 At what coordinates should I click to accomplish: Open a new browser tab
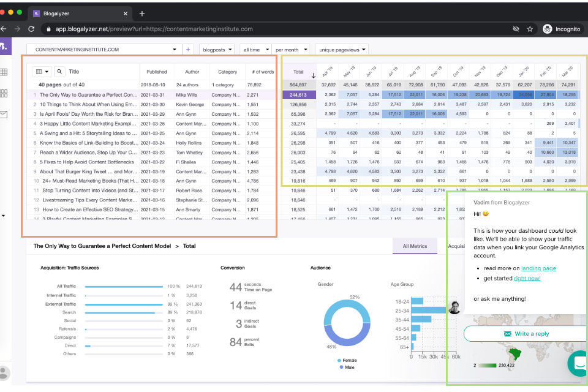tap(142, 13)
